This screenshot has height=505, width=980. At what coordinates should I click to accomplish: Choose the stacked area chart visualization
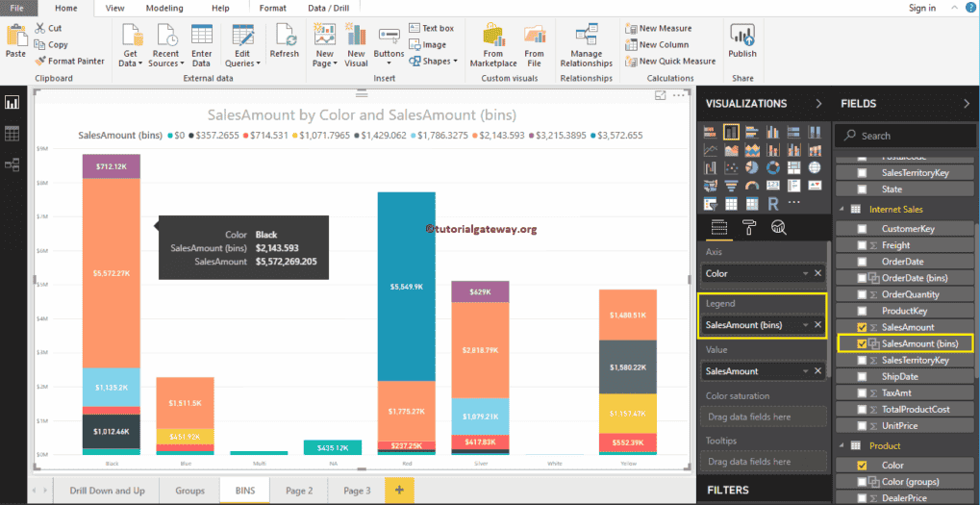752,150
